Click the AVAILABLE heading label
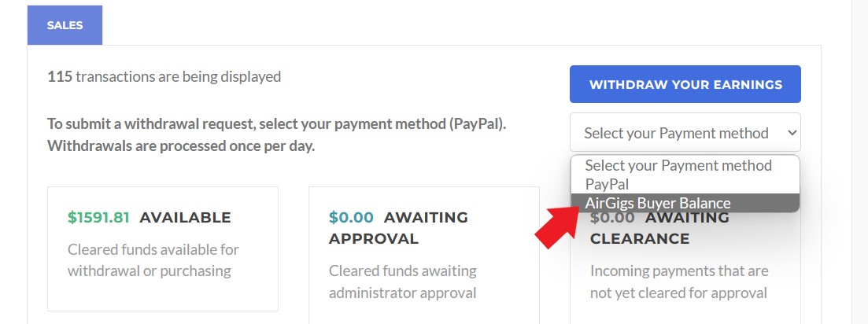Viewport: 868px width, 324px height. click(185, 218)
